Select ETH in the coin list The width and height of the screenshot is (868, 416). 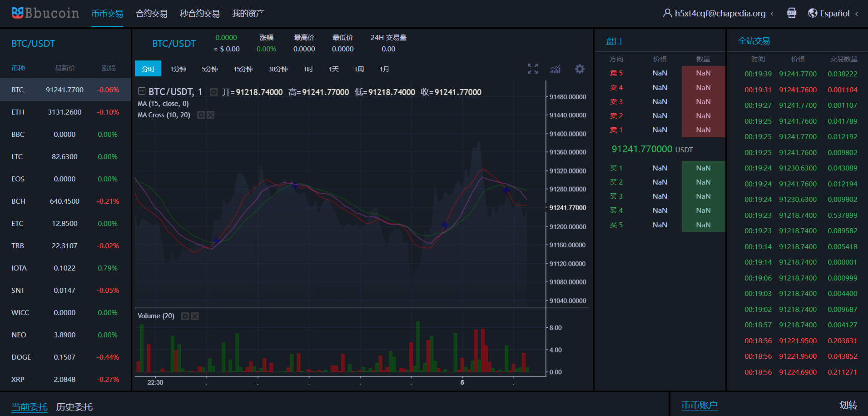point(65,112)
